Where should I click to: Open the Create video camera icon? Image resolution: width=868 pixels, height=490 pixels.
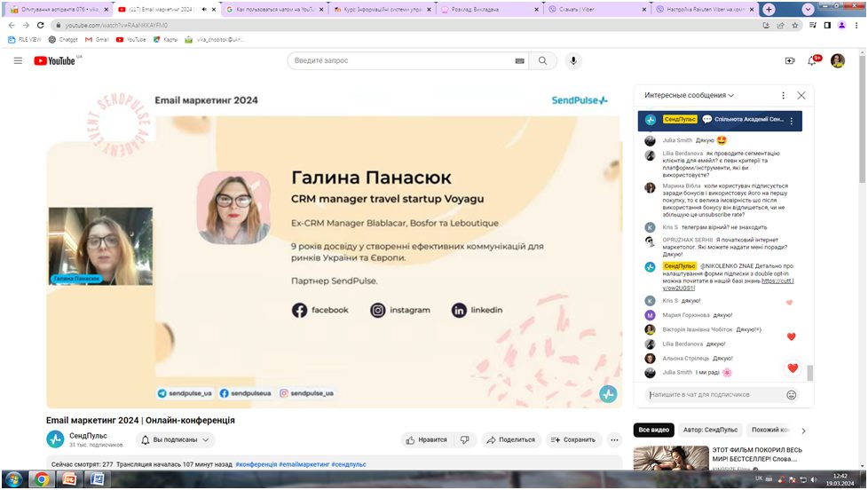click(x=789, y=60)
